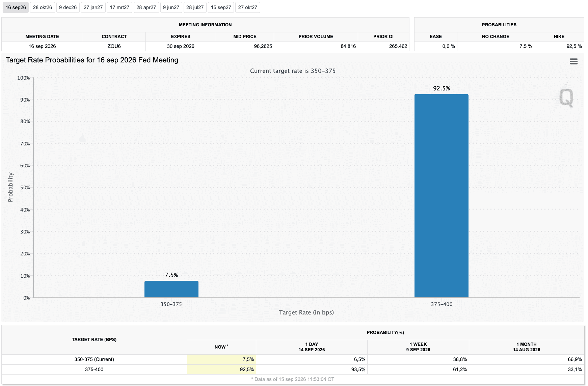Click the PRIOR OI column header
Screen dimensions: 588x386
coord(383,36)
